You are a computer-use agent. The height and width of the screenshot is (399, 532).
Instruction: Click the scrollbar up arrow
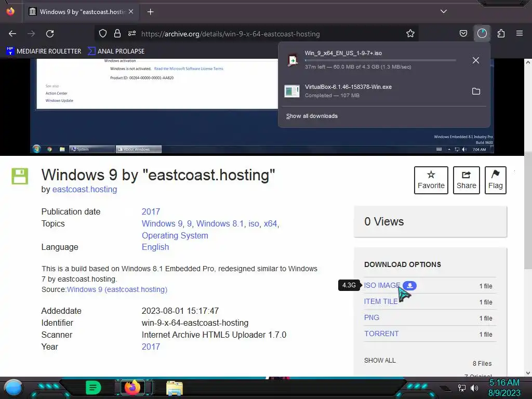click(x=528, y=62)
